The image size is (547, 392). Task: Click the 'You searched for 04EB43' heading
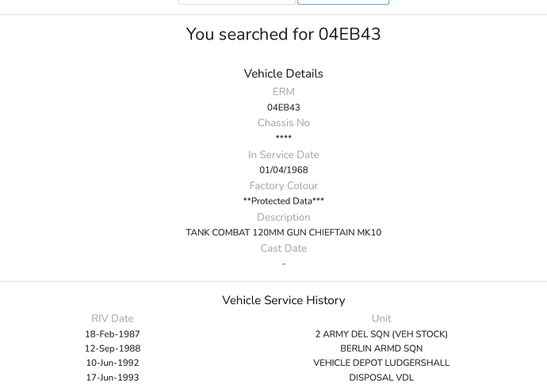click(283, 34)
